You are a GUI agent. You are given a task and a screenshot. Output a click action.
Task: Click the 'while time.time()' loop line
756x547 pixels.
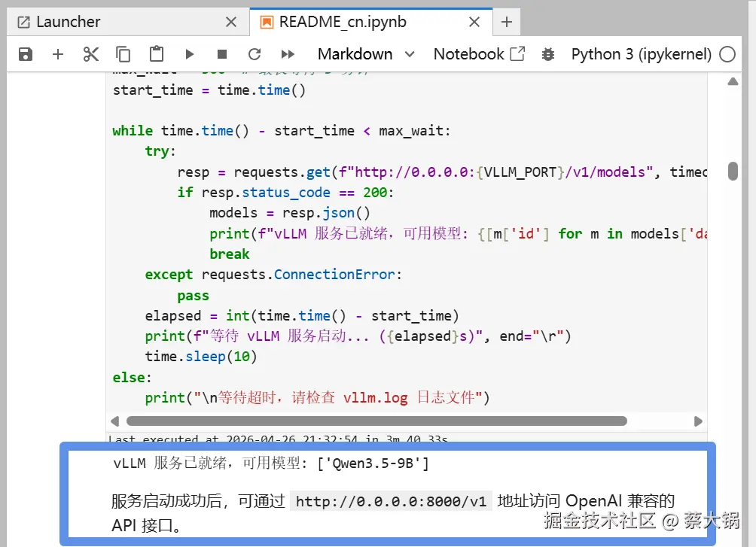(x=282, y=131)
